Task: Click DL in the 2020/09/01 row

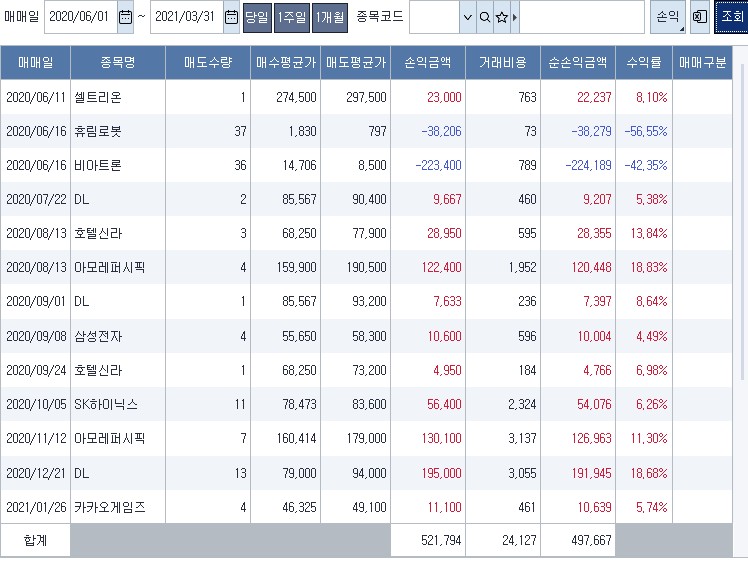Action: (82, 301)
